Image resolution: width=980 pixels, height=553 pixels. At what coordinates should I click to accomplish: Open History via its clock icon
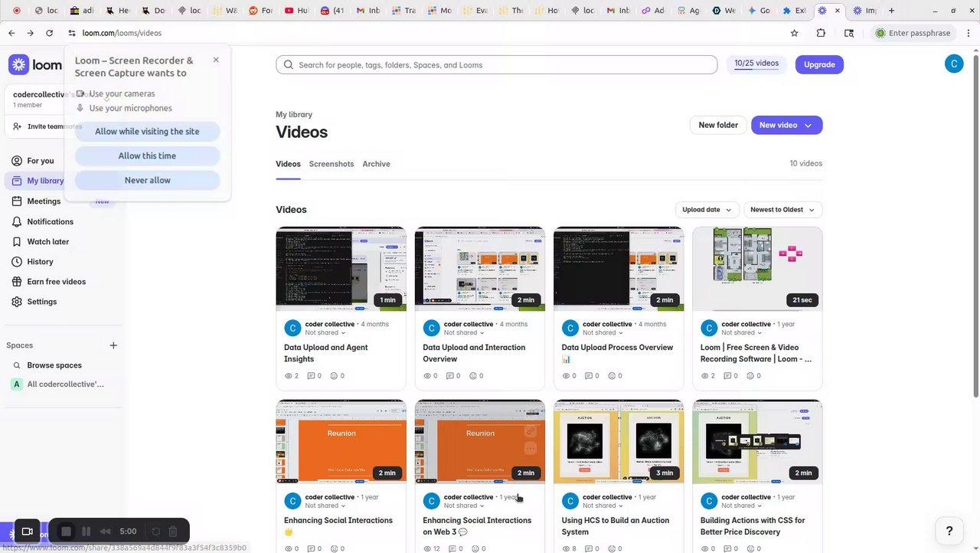tap(17, 261)
